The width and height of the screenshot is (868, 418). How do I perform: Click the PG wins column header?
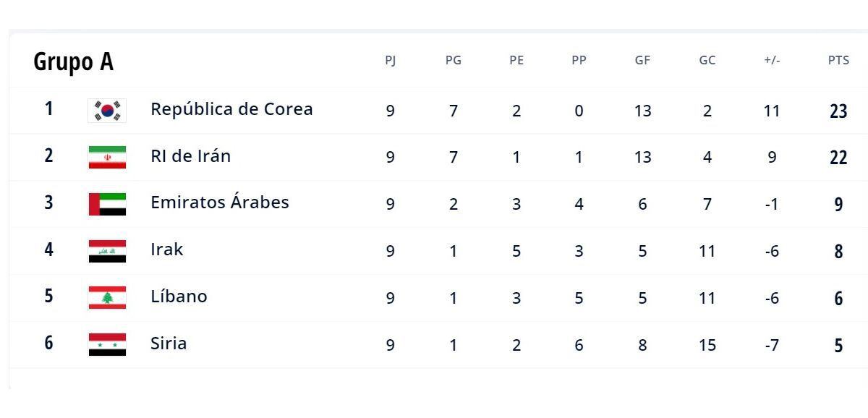tap(453, 61)
